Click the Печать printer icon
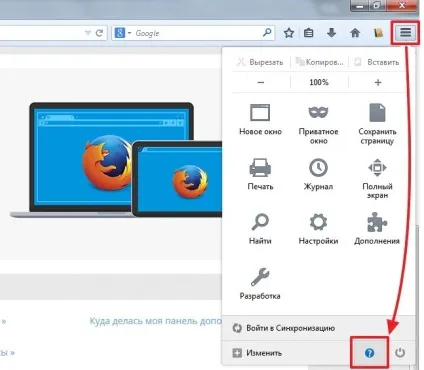Screen dimensions: 424x370 click(x=260, y=167)
